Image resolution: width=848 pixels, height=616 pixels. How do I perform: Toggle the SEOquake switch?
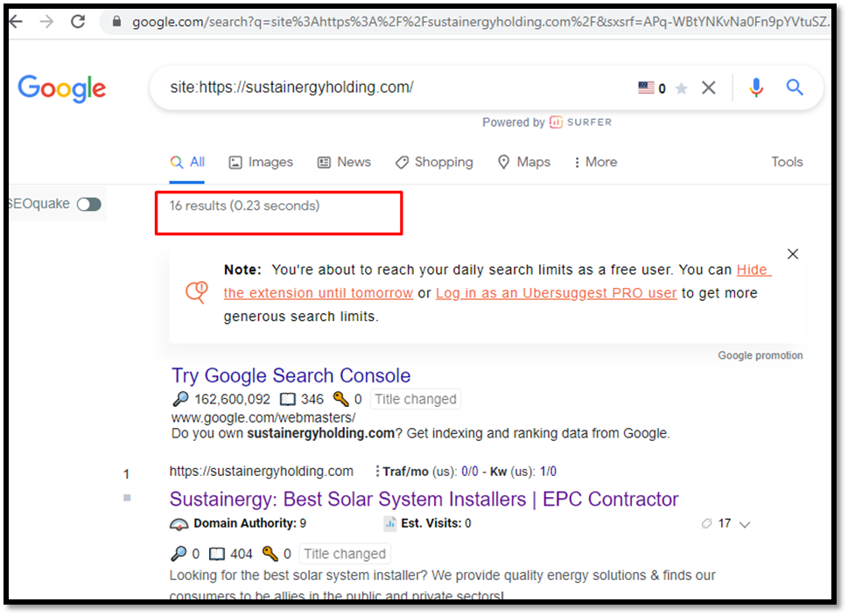pos(89,205)
